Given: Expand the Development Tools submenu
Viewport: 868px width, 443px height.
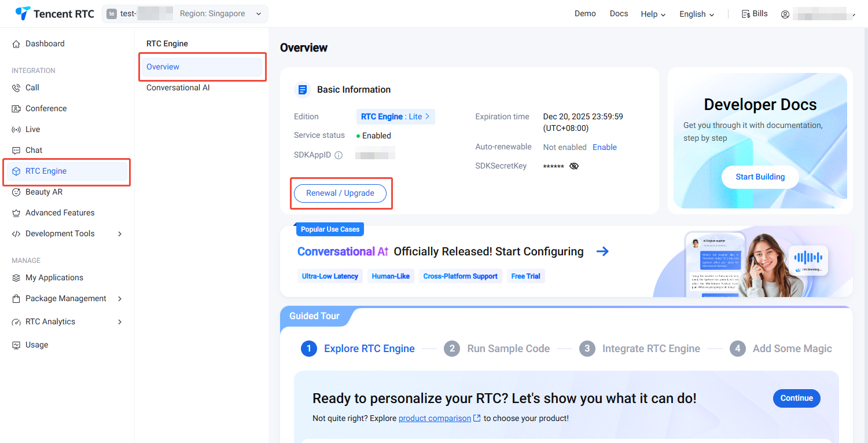Looking at the screenshot, I should [x=120, y=234].
